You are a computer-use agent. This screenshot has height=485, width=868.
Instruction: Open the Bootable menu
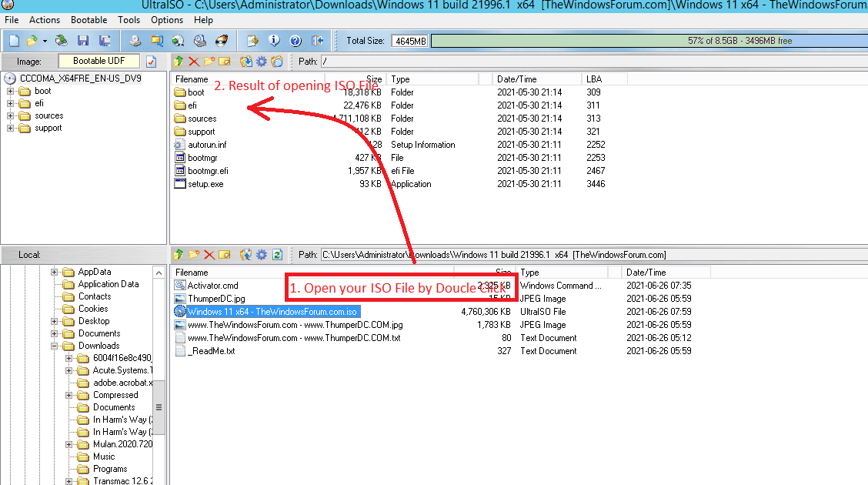tap(88, 20)
